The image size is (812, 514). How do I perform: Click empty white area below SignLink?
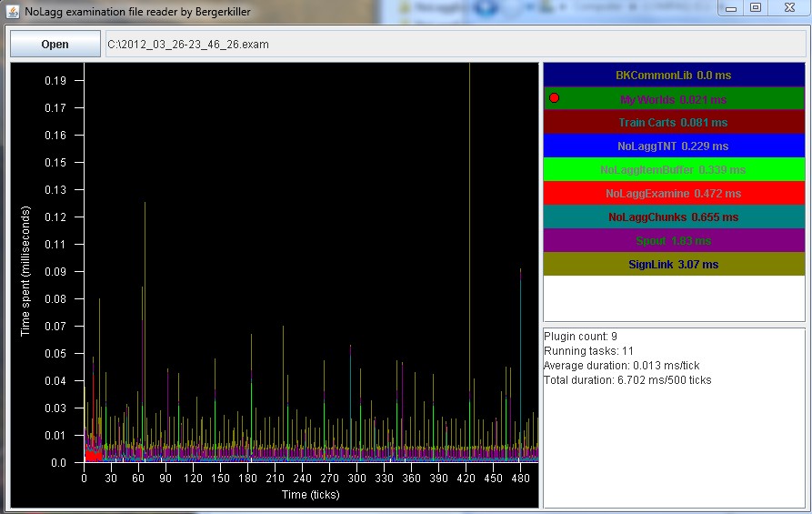673,298
